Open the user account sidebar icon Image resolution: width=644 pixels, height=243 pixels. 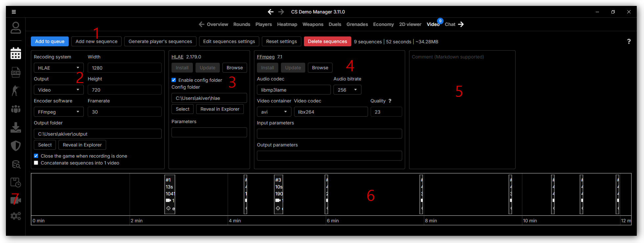tap(16, 28)
